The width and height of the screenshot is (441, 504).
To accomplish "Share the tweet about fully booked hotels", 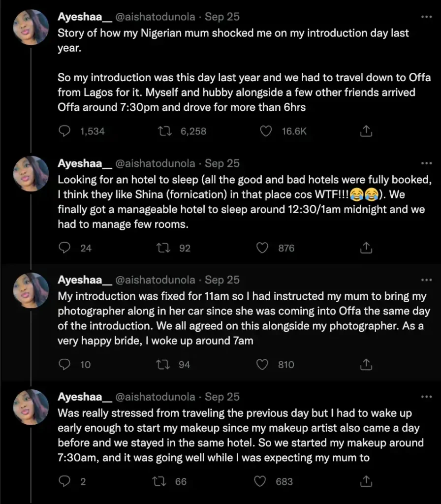I will point(366,248).
